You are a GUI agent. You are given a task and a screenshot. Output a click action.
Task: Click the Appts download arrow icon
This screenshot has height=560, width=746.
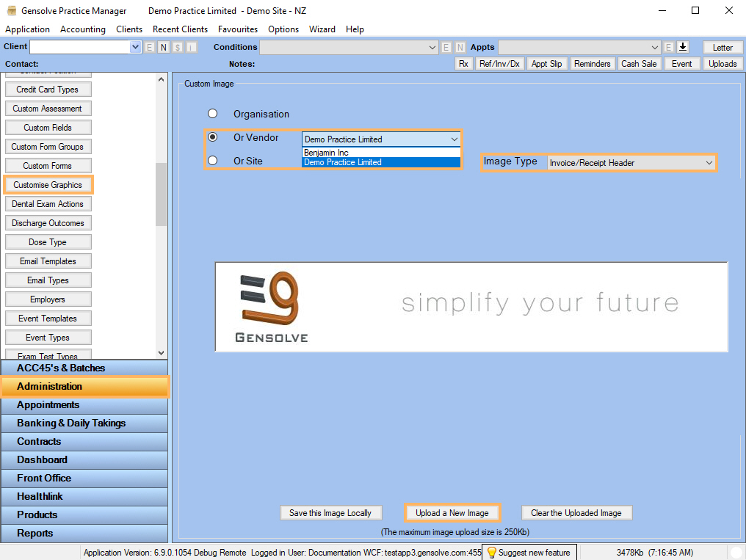[x=683, y=47]
